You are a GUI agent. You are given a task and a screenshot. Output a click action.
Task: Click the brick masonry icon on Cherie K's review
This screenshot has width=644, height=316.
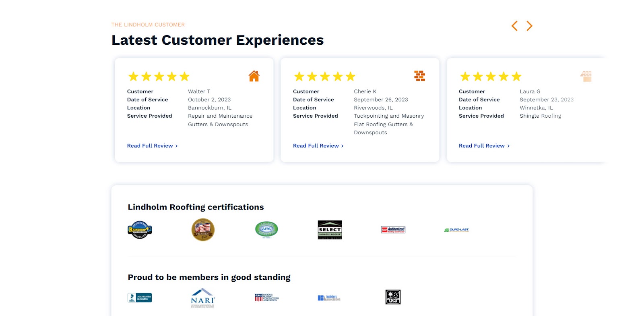click(x=420, y=76)
